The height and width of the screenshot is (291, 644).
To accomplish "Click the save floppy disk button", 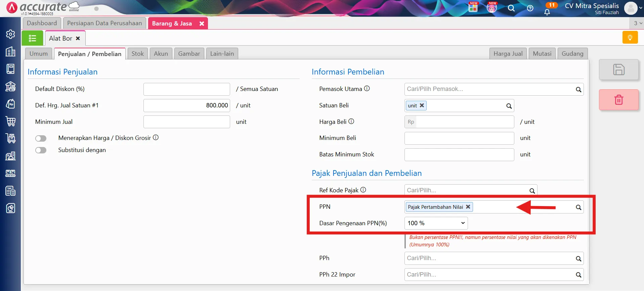I will pyautogui.click(x=618, y=69).
